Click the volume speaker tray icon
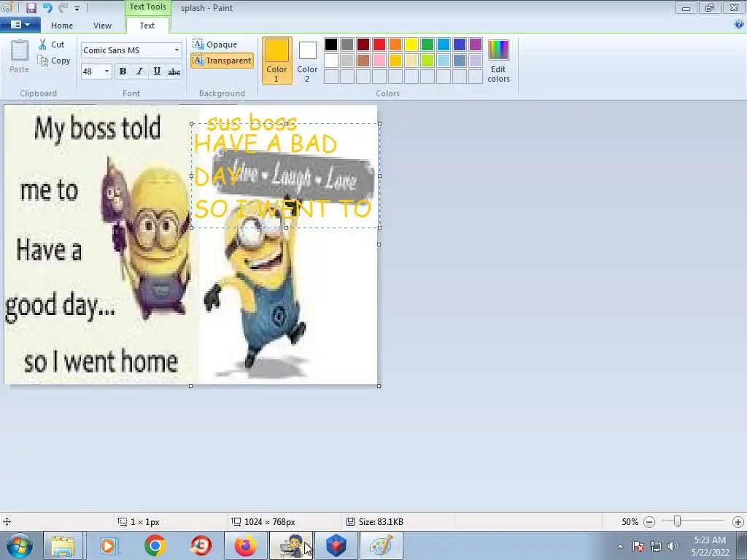Viewport: 747px width, 560px height. (x=673, y=546)
